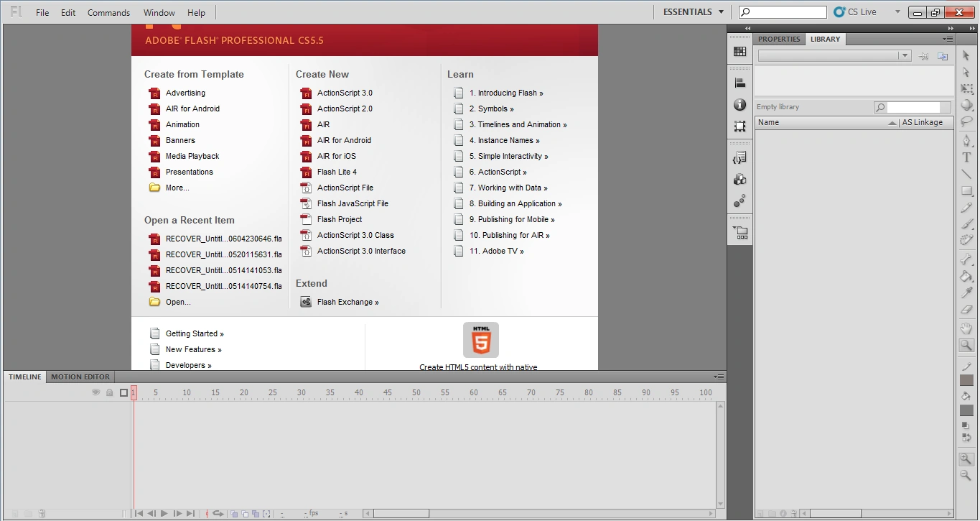980x521 pixels.
Task: Open the File menu
Action: 42,12
